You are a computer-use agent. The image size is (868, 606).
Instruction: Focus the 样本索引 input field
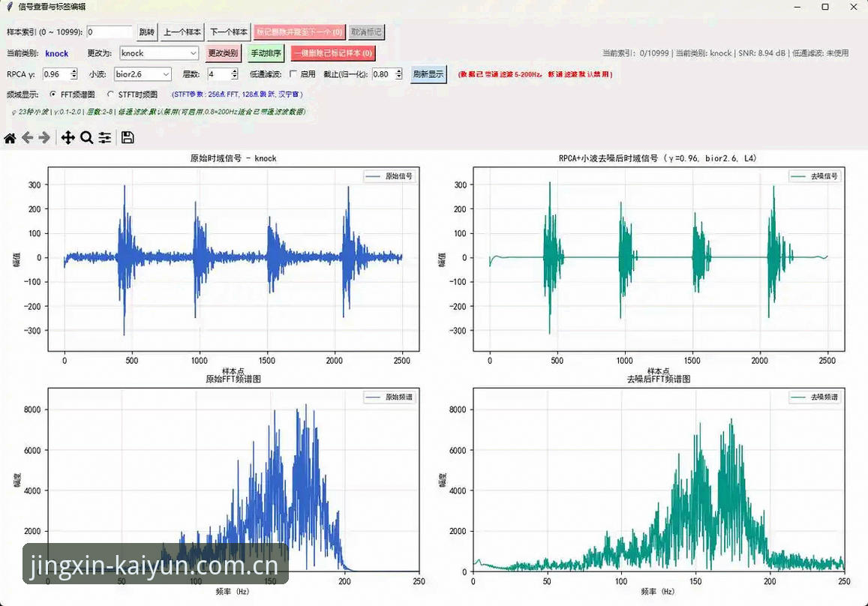(110, 32)
